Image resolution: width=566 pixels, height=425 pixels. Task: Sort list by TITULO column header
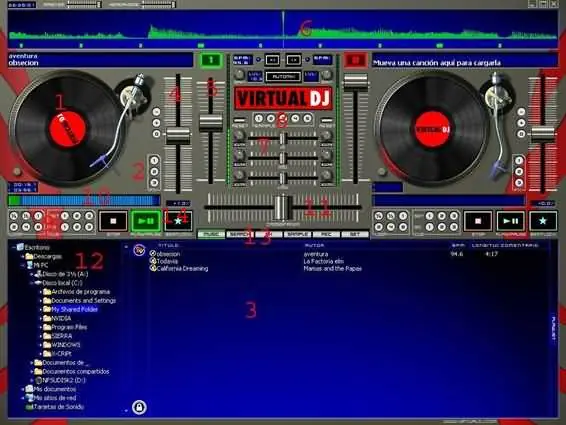tap(169, 245)
